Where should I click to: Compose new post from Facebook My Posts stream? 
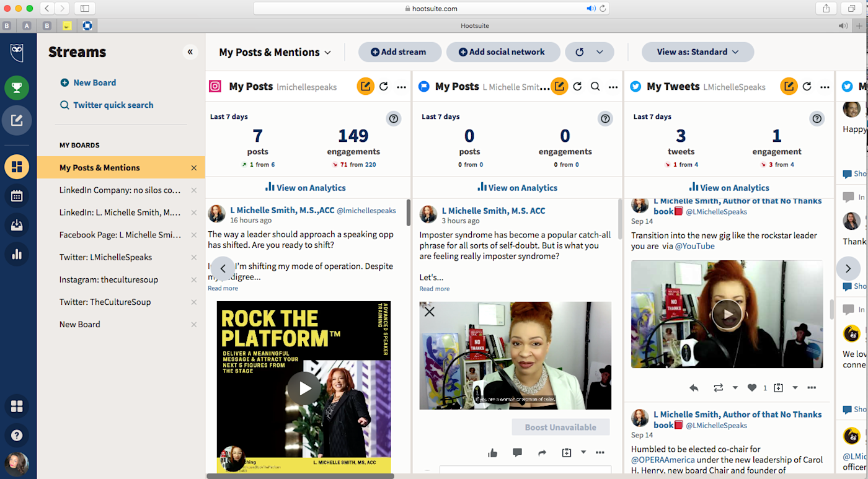[559, 87]
